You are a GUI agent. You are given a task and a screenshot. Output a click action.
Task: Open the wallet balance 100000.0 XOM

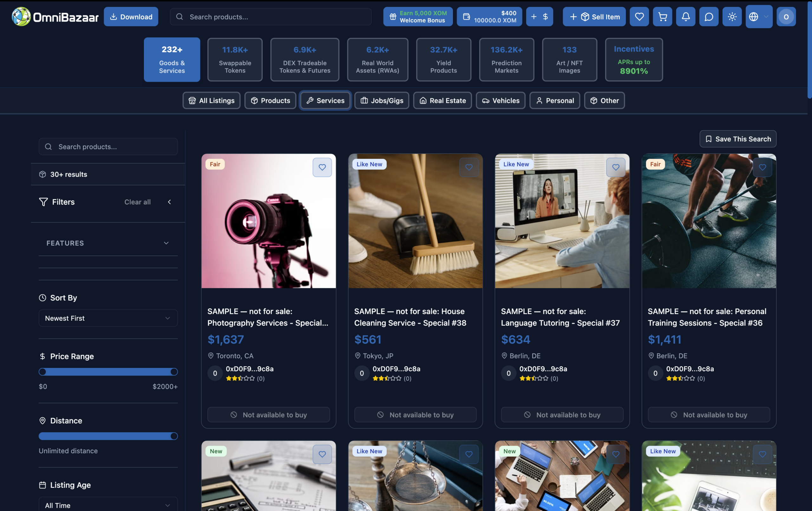coord(489,16)
